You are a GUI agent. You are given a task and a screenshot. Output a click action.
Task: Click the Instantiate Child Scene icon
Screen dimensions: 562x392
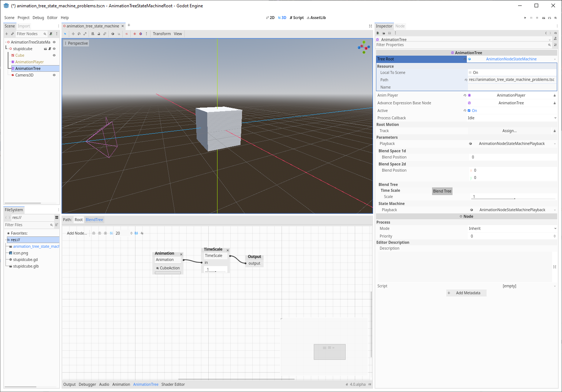pyautogui.click(x=12, y=34)
